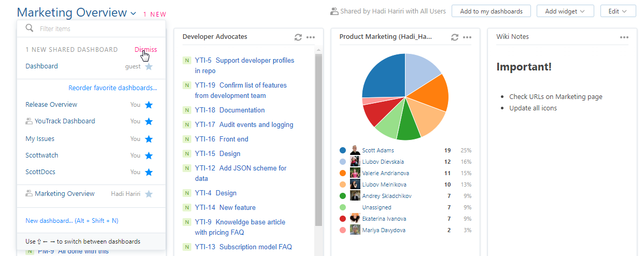The height and width of the screenshot is (256, 644).
Task: Open Wiki Notes widget options menu
Action: click(624, 37)
